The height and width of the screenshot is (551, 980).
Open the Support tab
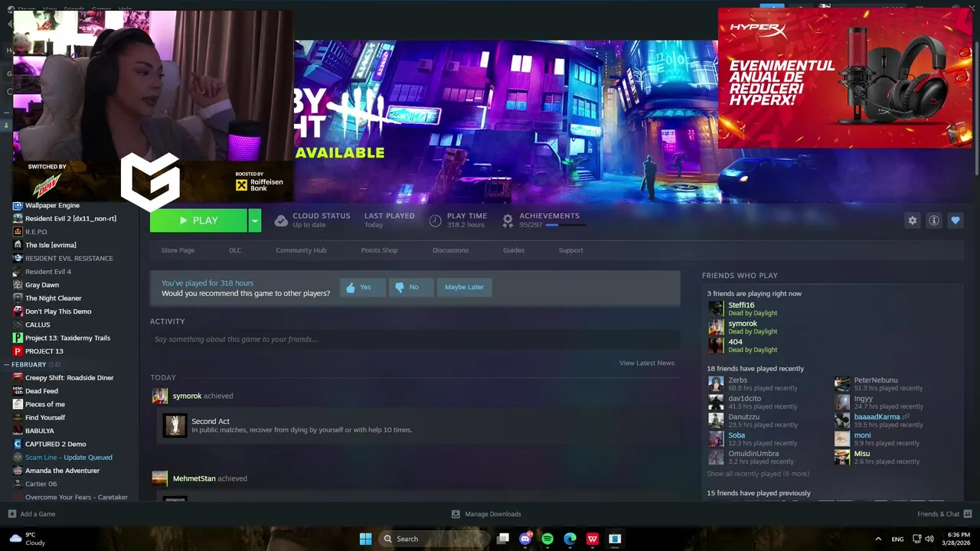coord(570,250)
